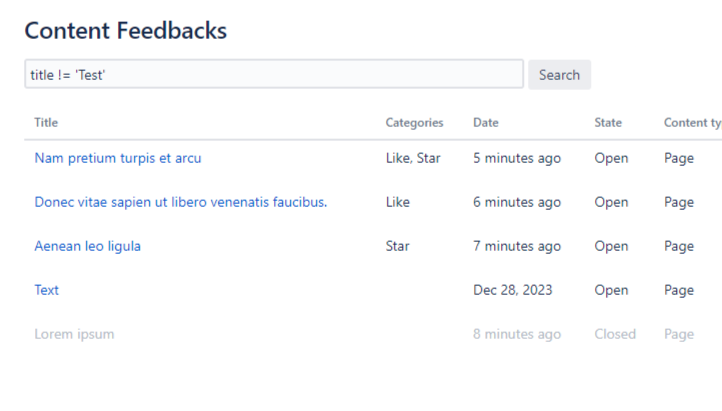This screenshot has height=411, width=722.
Task: Click the 'Star' category of Aenean leo ligula
Action: [x=398, y=246]
